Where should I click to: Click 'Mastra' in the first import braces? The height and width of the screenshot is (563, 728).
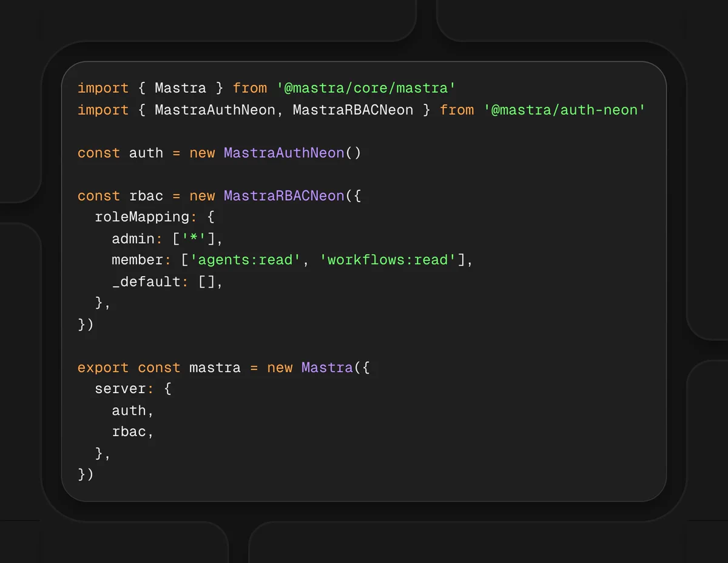(180, 88)
